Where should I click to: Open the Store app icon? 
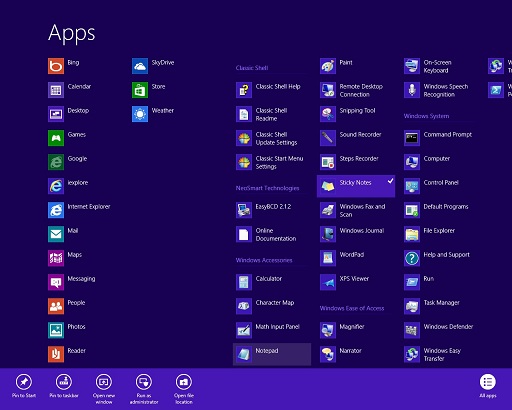(140, 90)
